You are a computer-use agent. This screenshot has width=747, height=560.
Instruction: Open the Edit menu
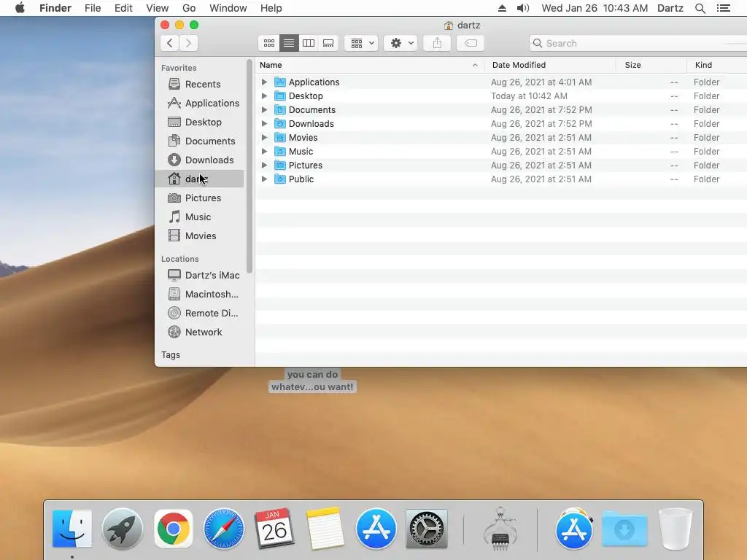(x=123, y=8)
